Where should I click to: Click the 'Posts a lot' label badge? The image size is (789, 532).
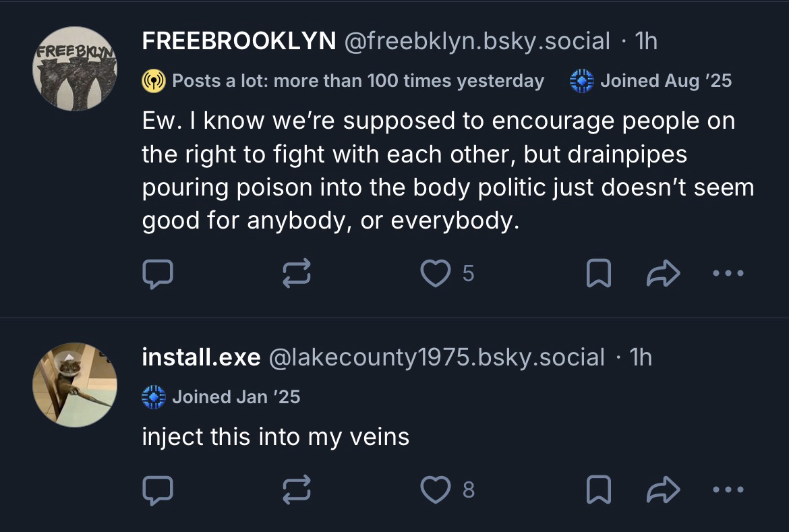344,81
